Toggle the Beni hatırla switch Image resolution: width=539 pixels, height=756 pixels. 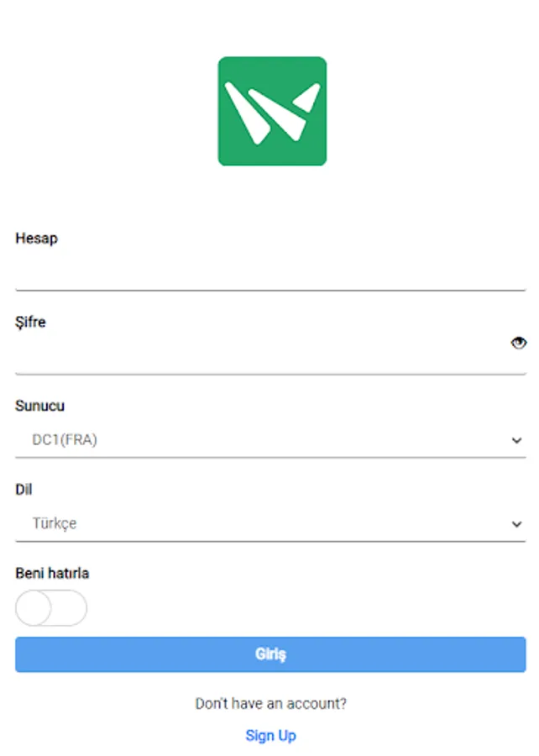[51, 608]
